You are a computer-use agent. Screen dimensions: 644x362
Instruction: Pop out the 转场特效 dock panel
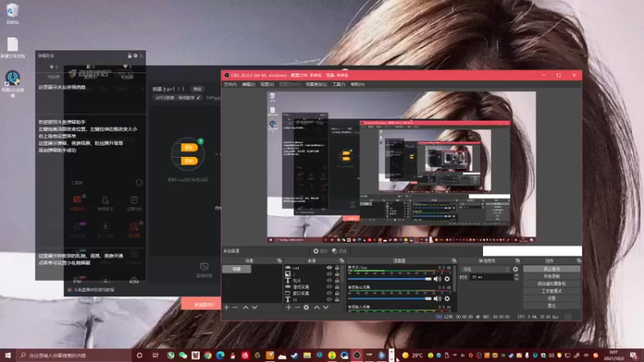click(x=518, y=261)
